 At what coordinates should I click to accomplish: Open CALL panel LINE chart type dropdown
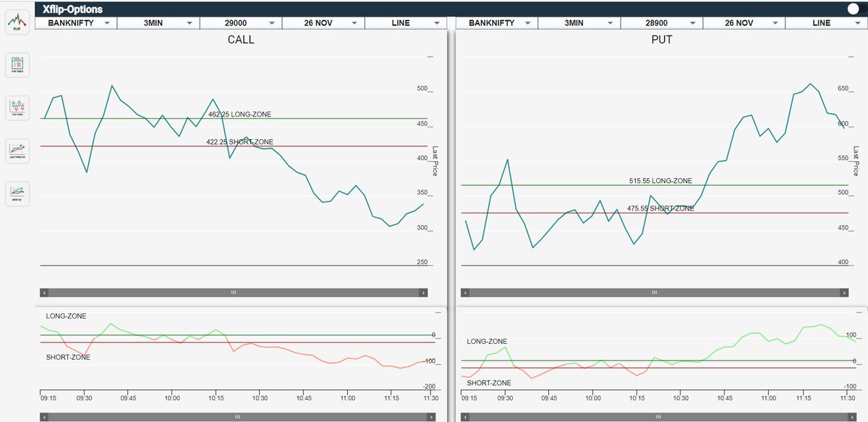pos(406,22)
